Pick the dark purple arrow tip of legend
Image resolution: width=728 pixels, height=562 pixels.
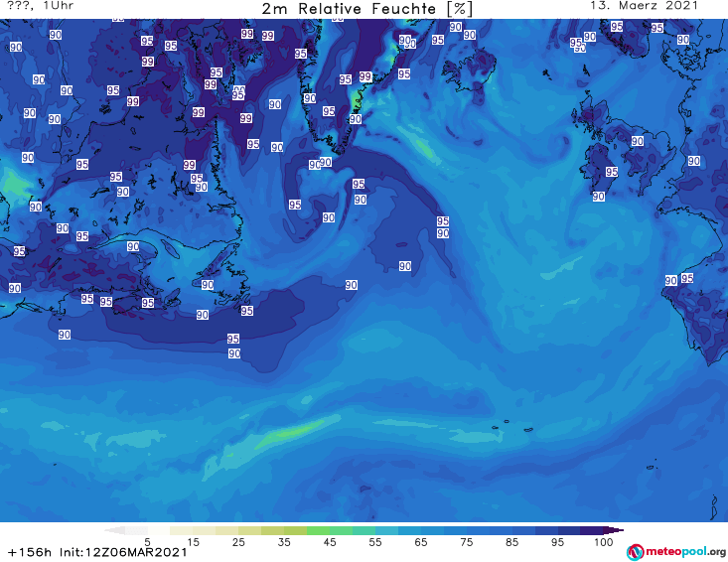[614, 530]
